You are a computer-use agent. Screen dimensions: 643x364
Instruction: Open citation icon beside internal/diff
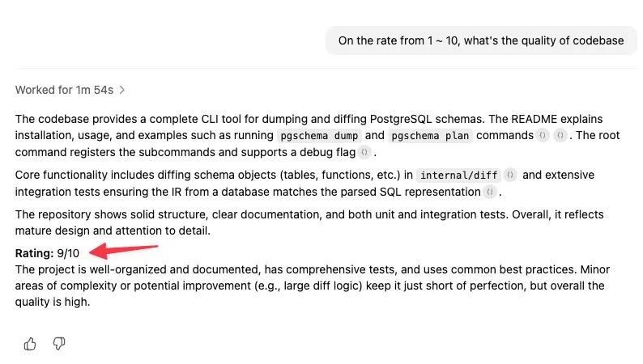509,175
